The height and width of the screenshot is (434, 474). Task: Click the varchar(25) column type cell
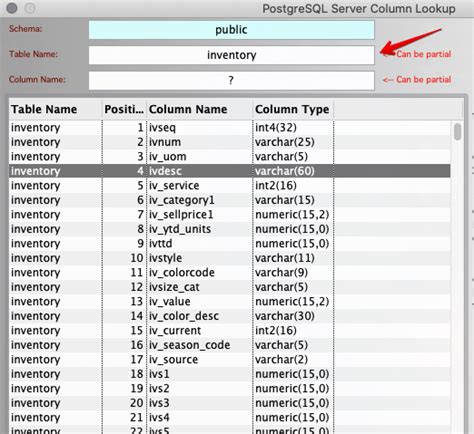tap(293, 142)
